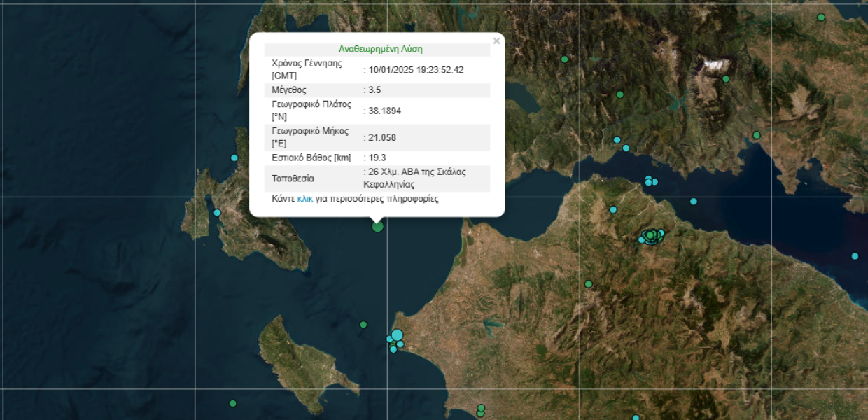Select the large green epicenter marker under the popup

pyautogui.click(x=377, y=226)
